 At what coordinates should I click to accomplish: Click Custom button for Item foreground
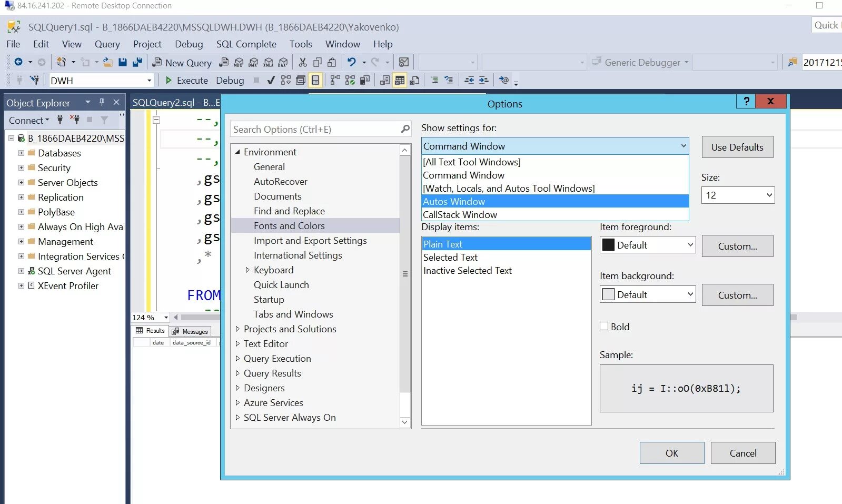coord(737,246)
